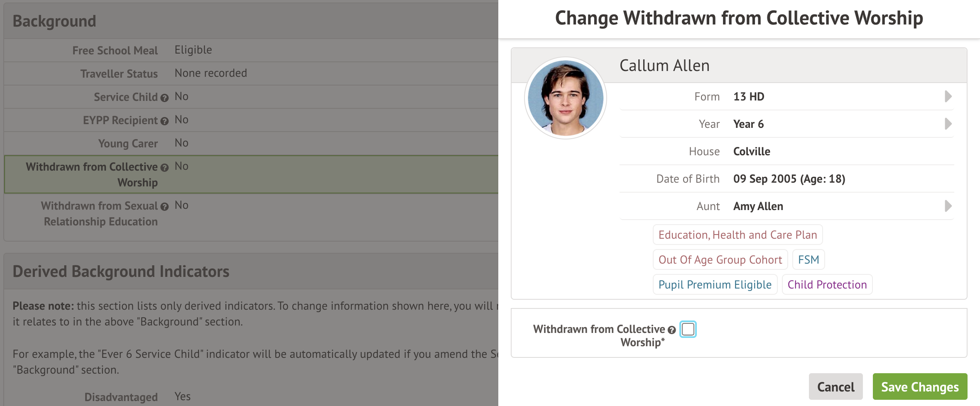Click the Child Protection tag

827,285
